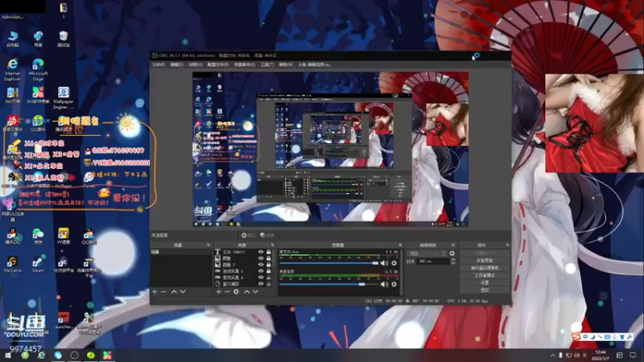
Task: Open 滤镜 filters button above source list
Action: [x=267, y=235]
